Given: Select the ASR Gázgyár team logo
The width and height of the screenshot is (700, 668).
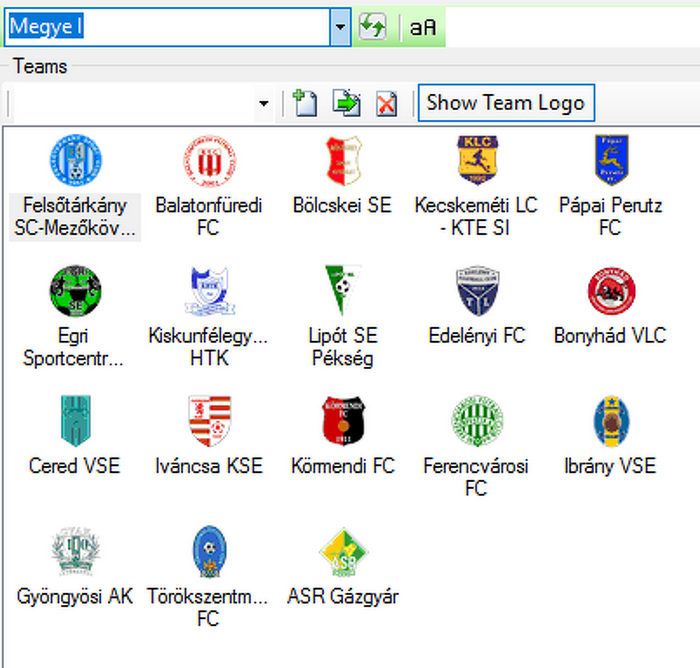Looking at the screenshot, I should (x=343, y=552).
